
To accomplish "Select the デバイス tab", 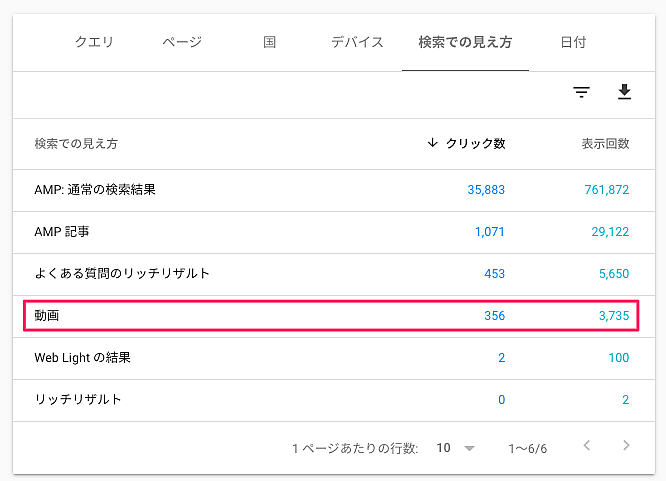I will point(357,42).
